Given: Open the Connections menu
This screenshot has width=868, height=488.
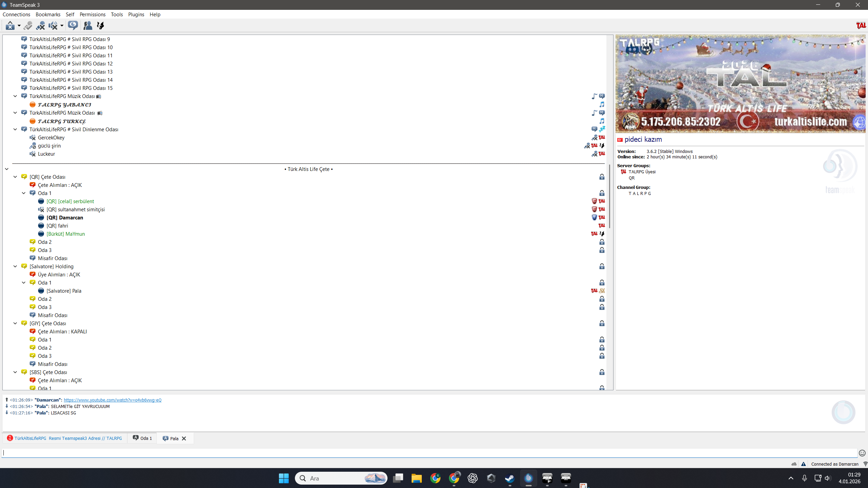Looking at the screenshot, I should coord(16,15).
